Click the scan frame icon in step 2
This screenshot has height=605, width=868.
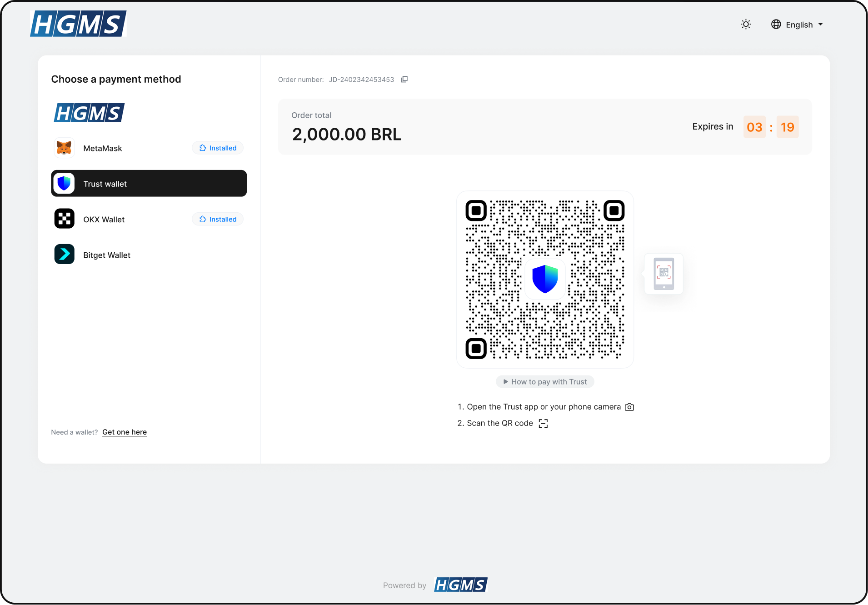point(543,424)
